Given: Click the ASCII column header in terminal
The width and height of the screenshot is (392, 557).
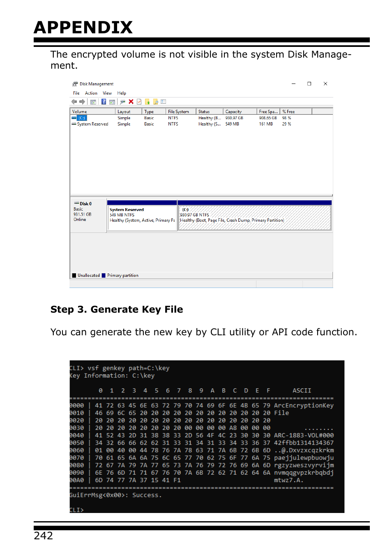Looking at the screenshot, I should [x=302, y=390].
